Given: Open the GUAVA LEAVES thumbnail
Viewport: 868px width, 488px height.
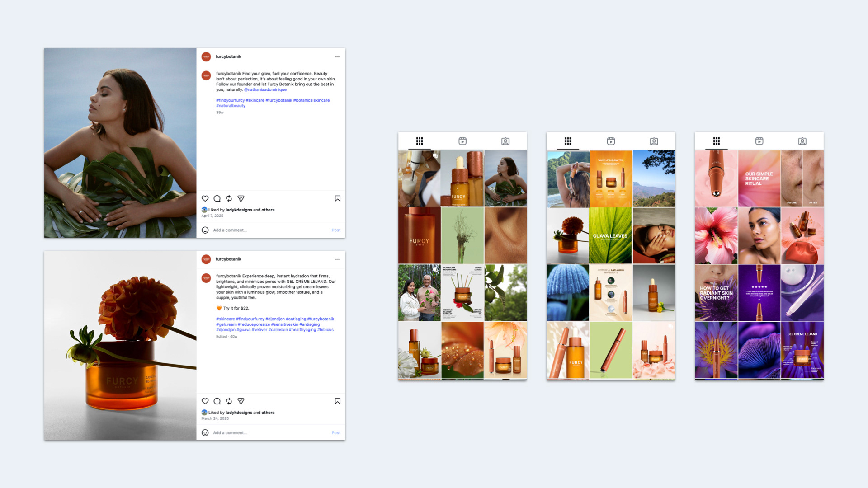Looking at the screenshot, I should pyautogui.click(x=610, y=235).
